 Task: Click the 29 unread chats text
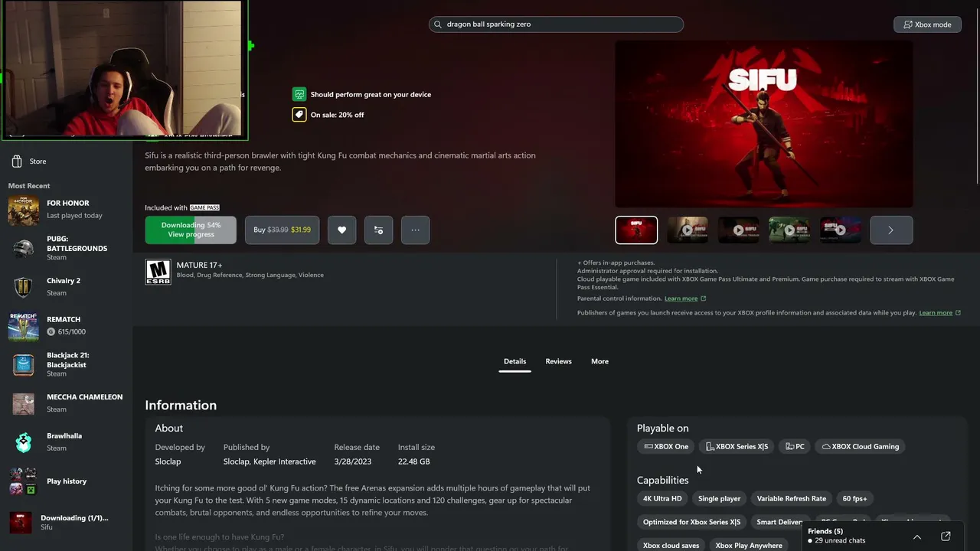pos(841,541)
